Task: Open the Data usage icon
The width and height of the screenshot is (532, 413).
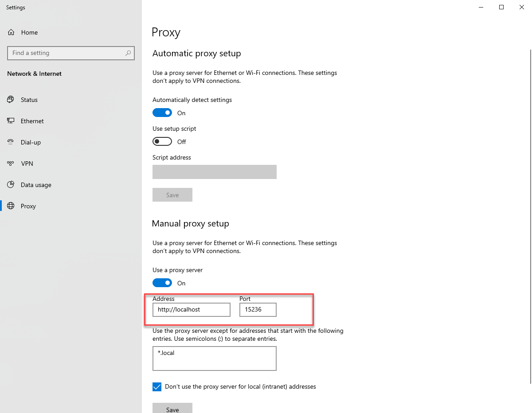Action: click(11, 185)
